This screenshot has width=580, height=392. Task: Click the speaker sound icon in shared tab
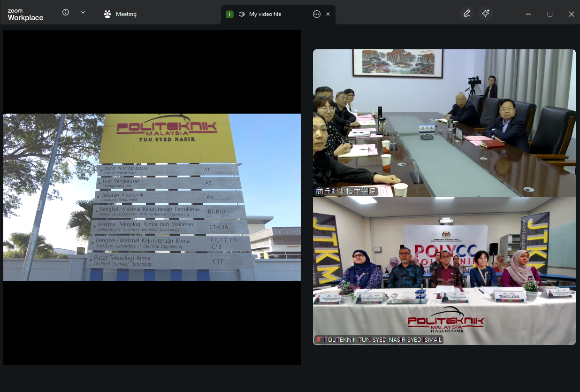(242, 14)
